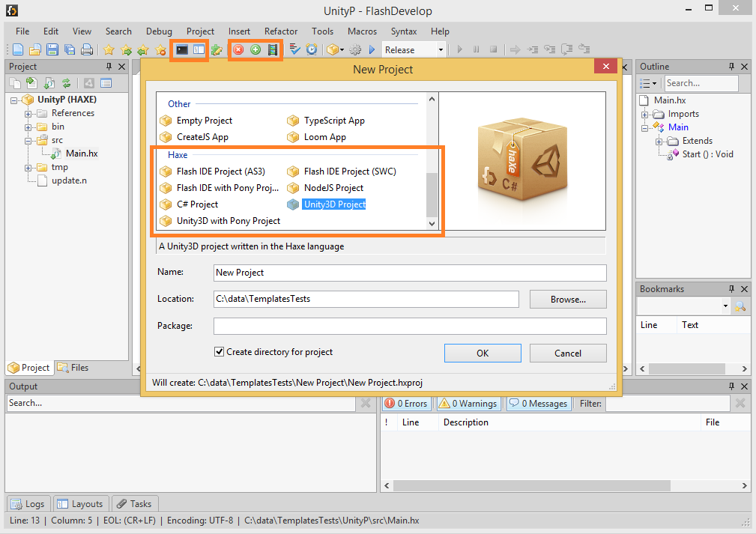Click the project Name input field
This screenshot has height=534, width=756.
(410, 273)
